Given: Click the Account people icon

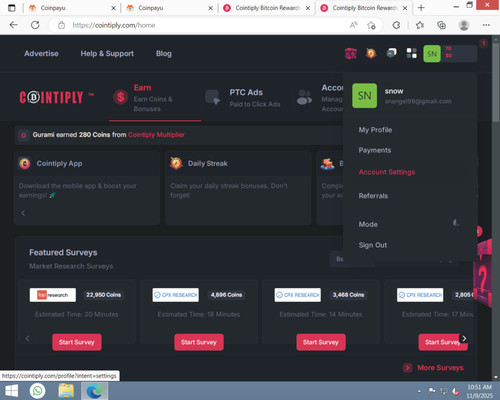Looking at the screenshot, I should tap(304, 97).
